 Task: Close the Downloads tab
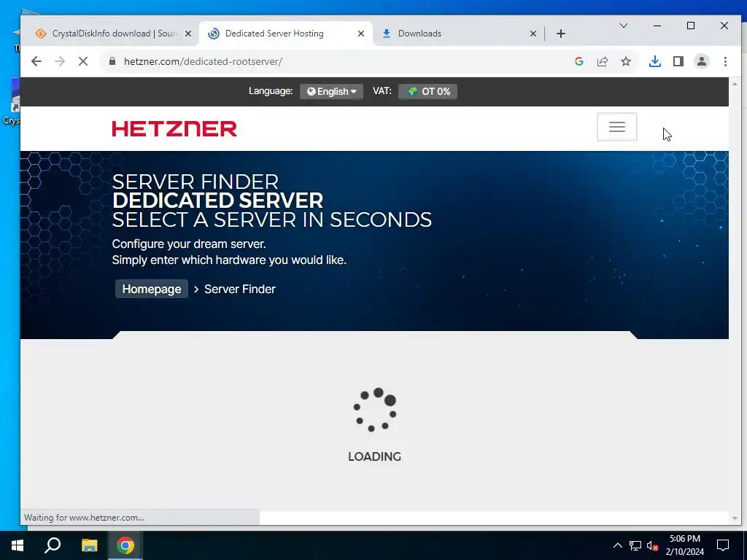[533, 34]
